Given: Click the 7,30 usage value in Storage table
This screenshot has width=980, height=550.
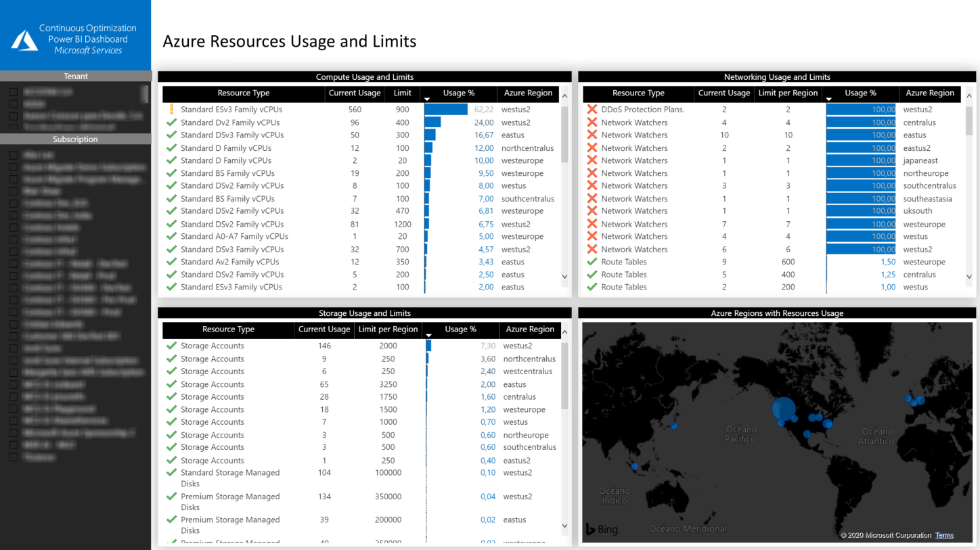Looking at the screenshot, I should click(x=488, y=346).
